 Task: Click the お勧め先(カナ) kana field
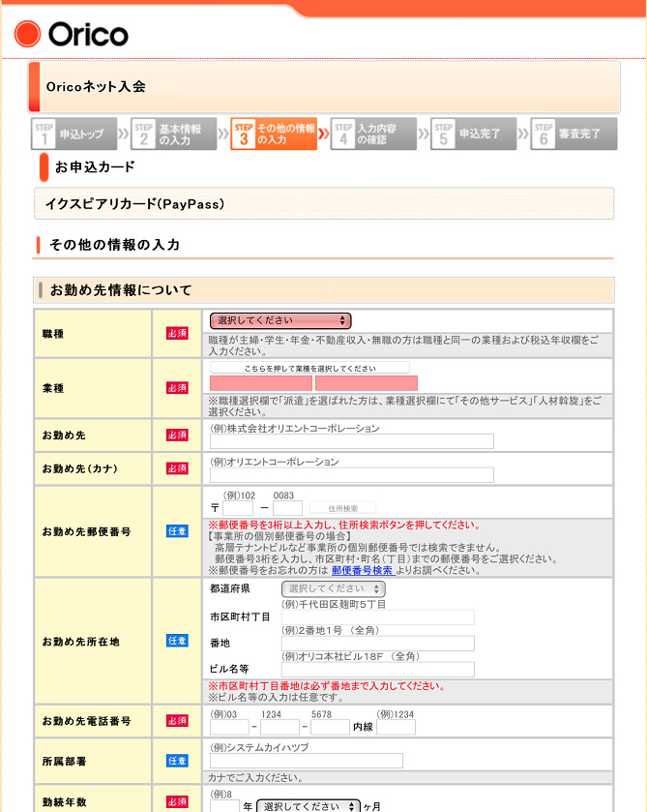tap(351, 475)
